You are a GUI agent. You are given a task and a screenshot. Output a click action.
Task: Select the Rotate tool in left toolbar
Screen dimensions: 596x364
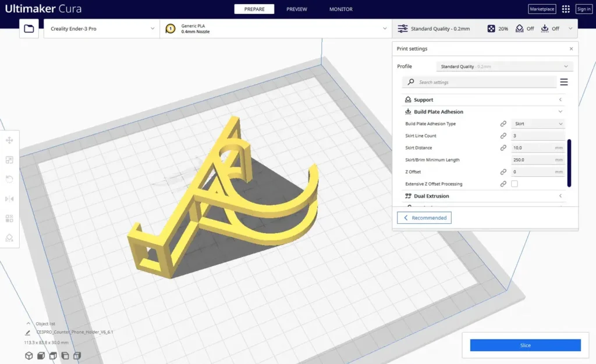point(9,179)
